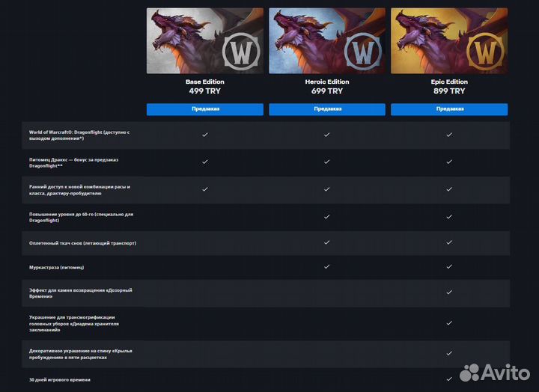
Task: Click Heroic checkmark for level 60 boost row
Action: click(327, 216)
